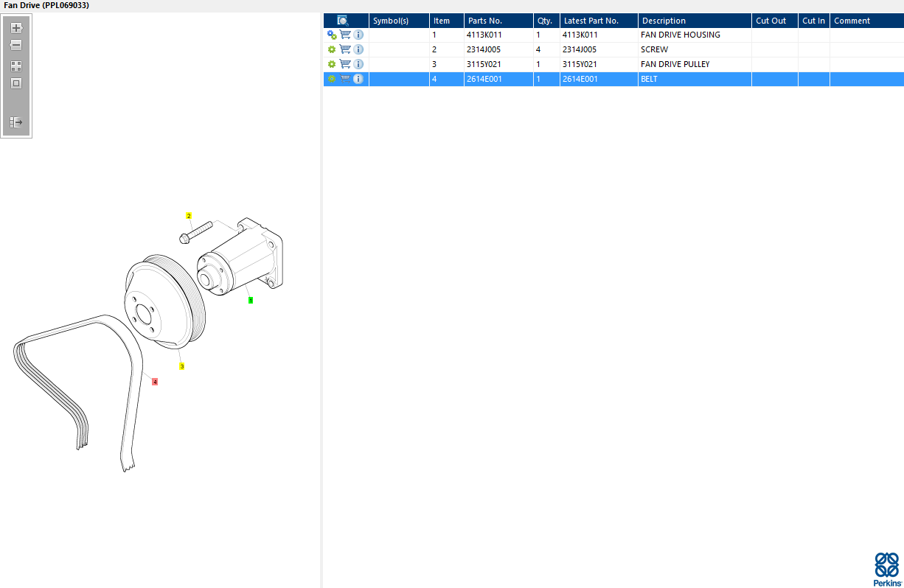Select part number 2614E001 in Parts No. column

click(484, 79)
